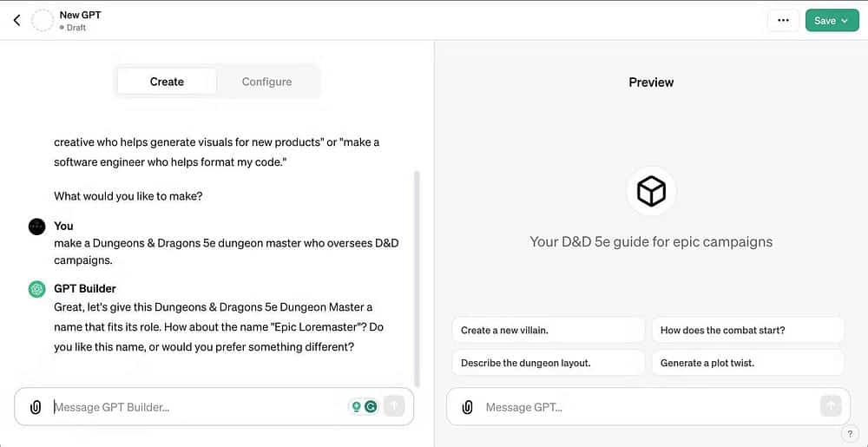
Task: Send message in Preview pane
Action: coord(831,406)
